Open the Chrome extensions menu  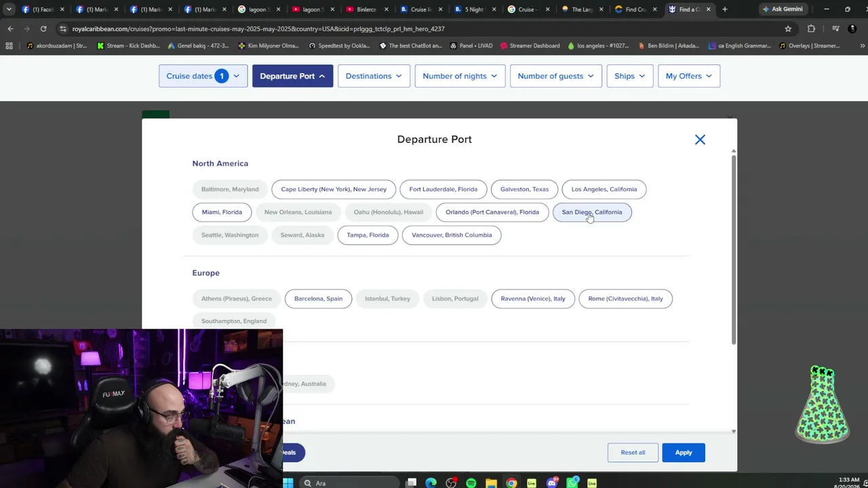pyautogui.click(x=811, y=28)
